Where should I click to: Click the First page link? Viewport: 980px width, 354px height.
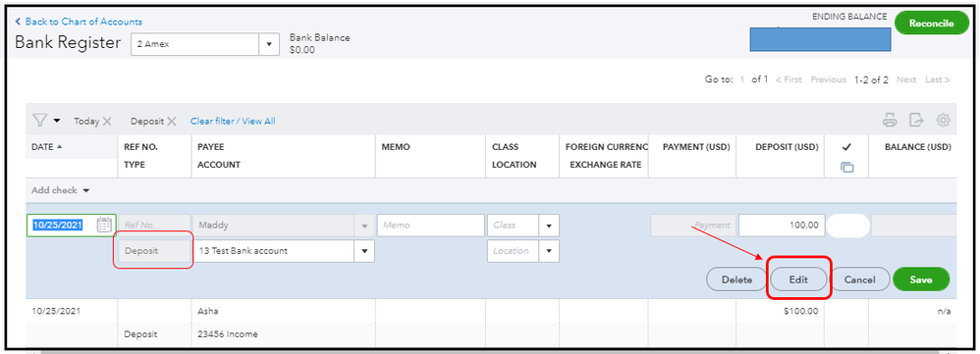[789, 79]
